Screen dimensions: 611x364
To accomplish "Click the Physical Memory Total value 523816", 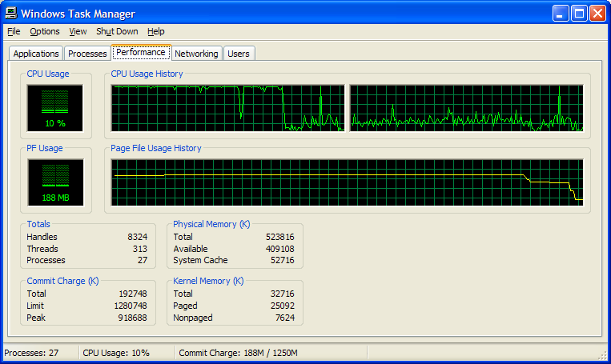I will click(x=279, y=237).
